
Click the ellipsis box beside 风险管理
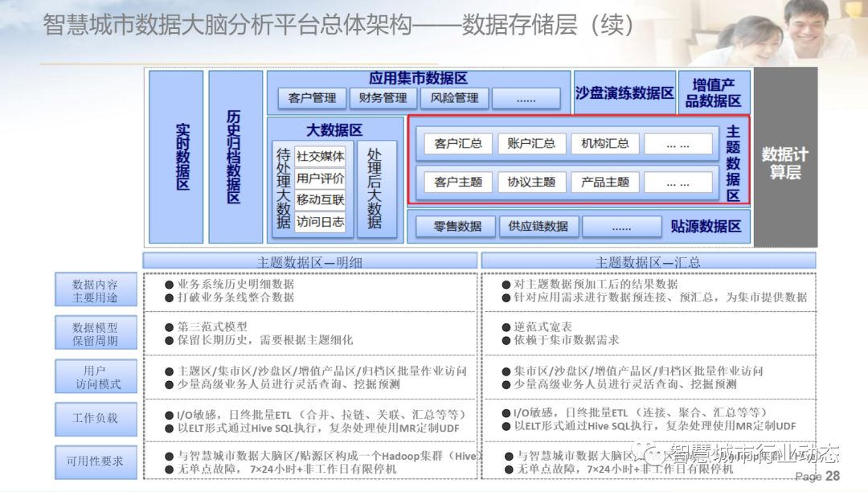tap(526, 99)
